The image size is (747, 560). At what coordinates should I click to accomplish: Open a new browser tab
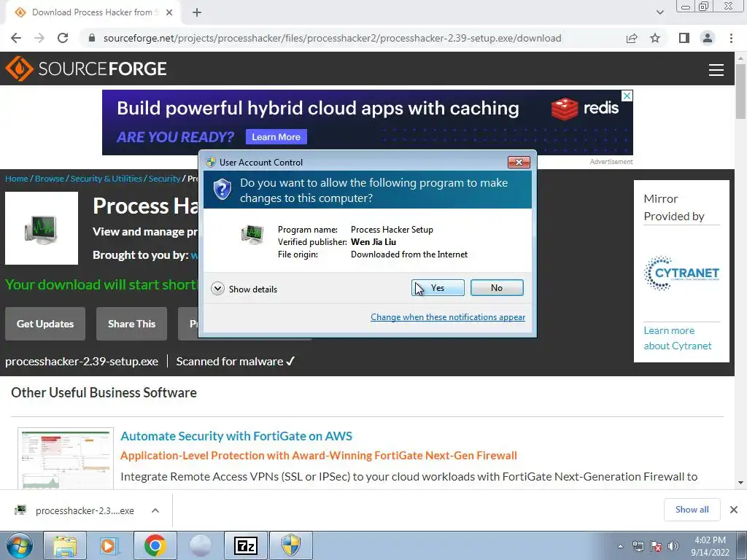197,12
